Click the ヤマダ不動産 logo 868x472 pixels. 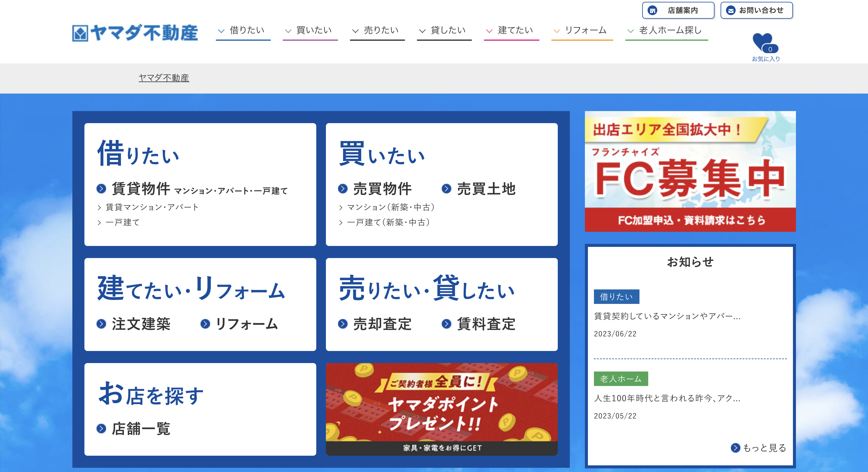coord(135,33)
